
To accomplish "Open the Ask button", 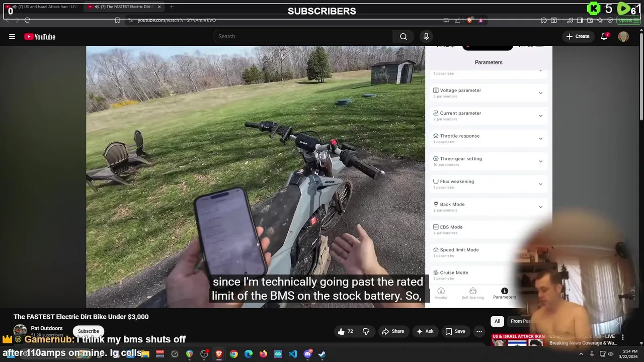I will pos(425,331).
